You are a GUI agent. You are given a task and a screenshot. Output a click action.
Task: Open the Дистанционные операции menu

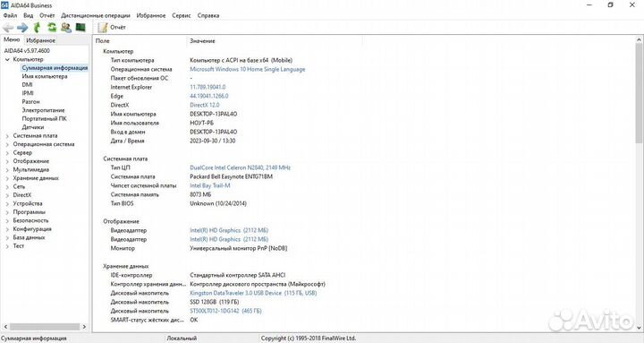96,15
